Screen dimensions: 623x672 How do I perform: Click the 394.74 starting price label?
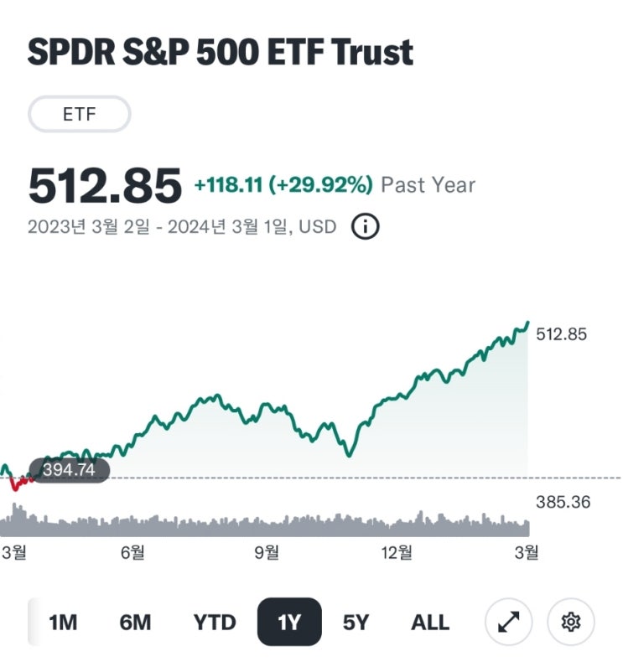pos(69,470)
